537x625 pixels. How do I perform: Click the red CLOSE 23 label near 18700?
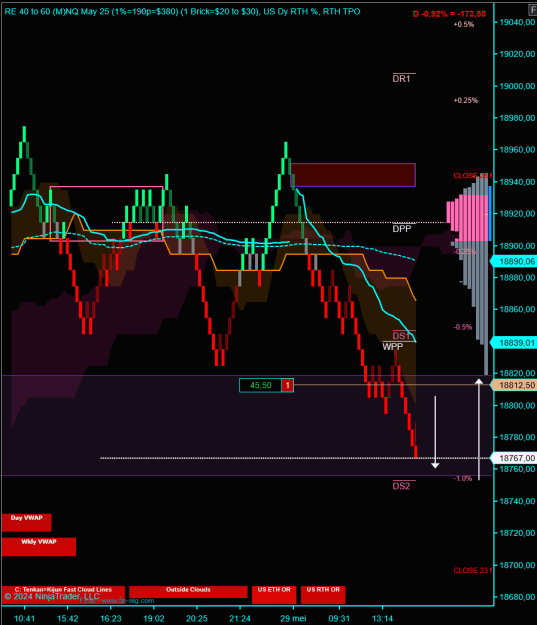pos(472,570)
